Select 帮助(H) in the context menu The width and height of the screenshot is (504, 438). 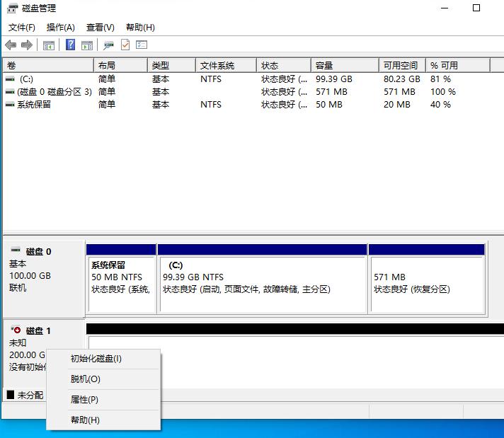coord(103,420)
